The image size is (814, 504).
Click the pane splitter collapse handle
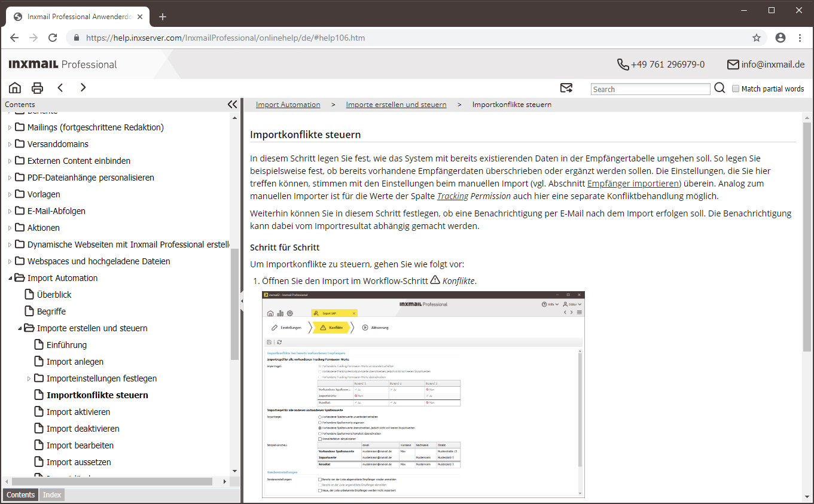pyautogui.click(x=242, y=301)
